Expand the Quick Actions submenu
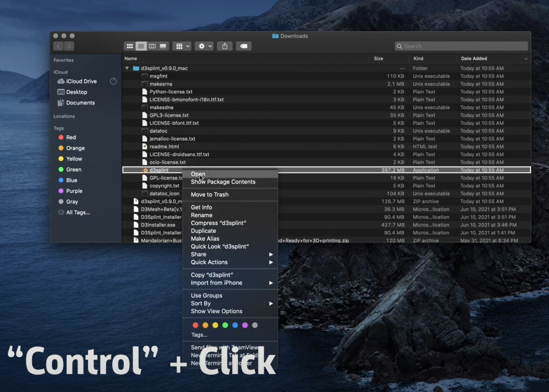 click(x=230, y=262)
